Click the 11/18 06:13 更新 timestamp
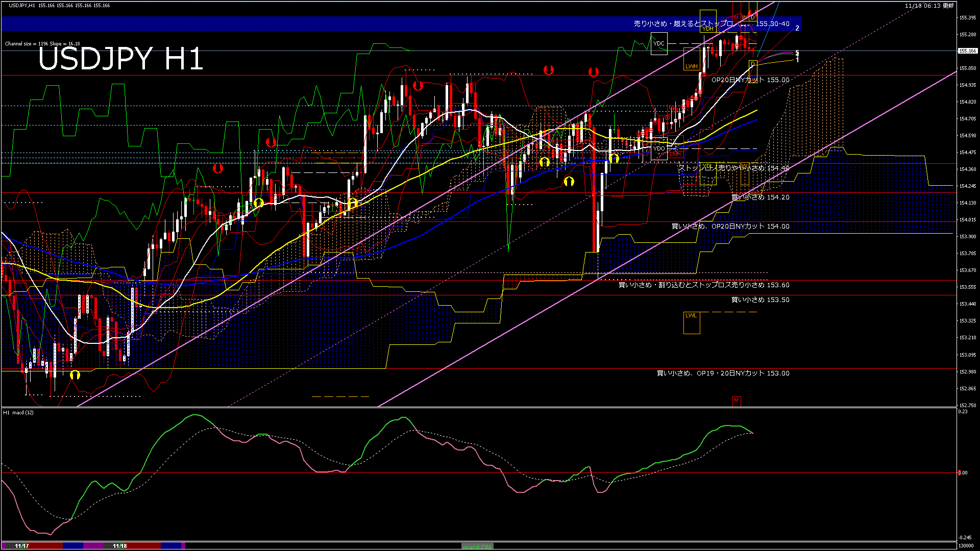980x551 pixels. click(x=929, y=6)
